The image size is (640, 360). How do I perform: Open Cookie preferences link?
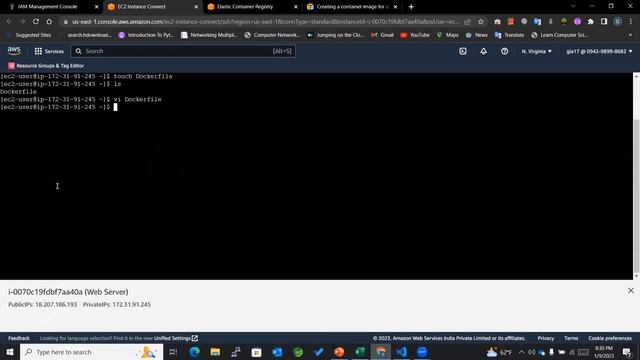click(x=610, y=338)
